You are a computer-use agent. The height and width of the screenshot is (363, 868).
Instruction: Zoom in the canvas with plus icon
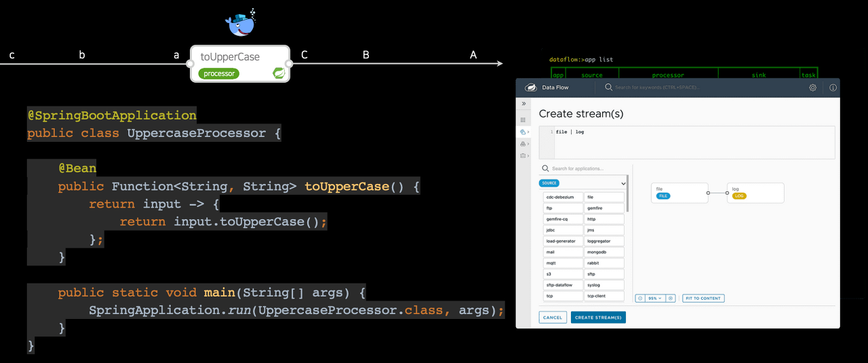[x=671, y=298]
